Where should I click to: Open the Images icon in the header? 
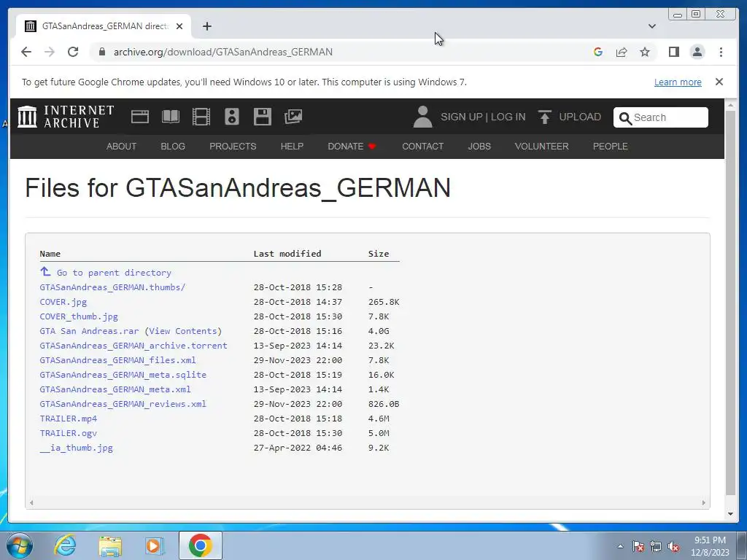[x=293, y=117]
